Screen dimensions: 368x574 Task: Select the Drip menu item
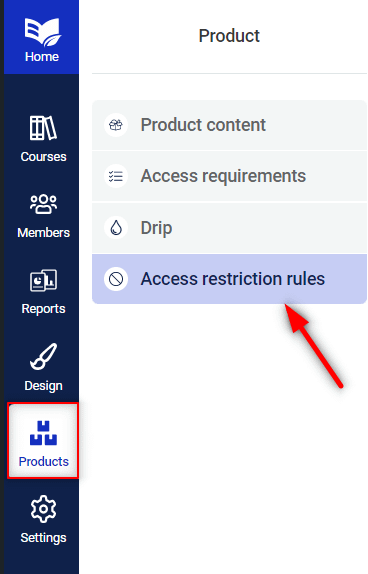click(229, 228)
